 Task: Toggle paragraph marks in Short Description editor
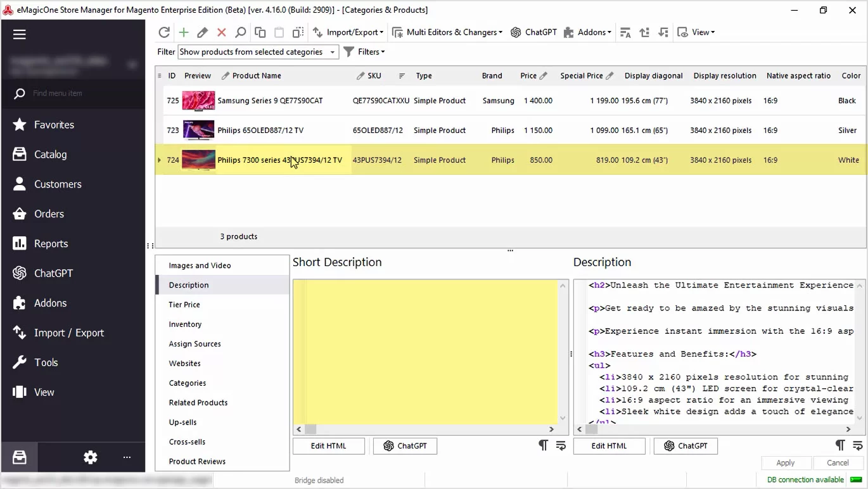click(543, 445)
